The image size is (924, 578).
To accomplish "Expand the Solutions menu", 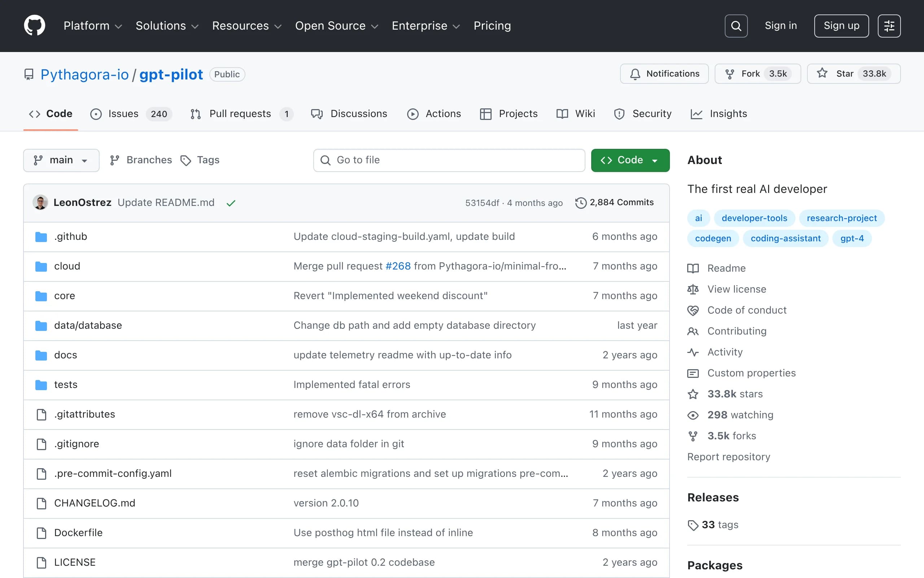I will 167,26.
